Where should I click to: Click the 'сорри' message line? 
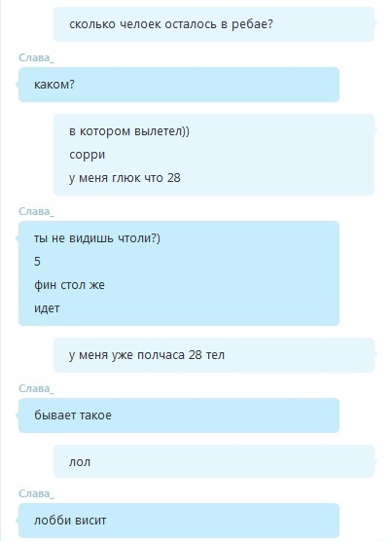tap(87, 155)
